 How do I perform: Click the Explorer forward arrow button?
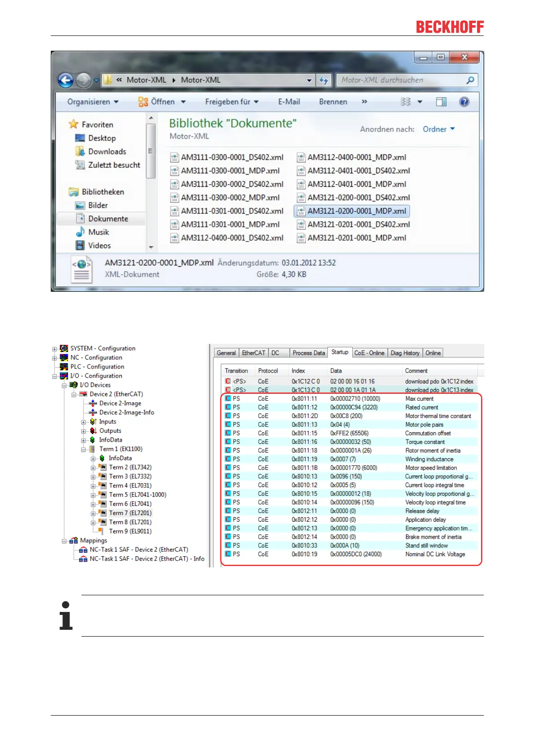84,80
